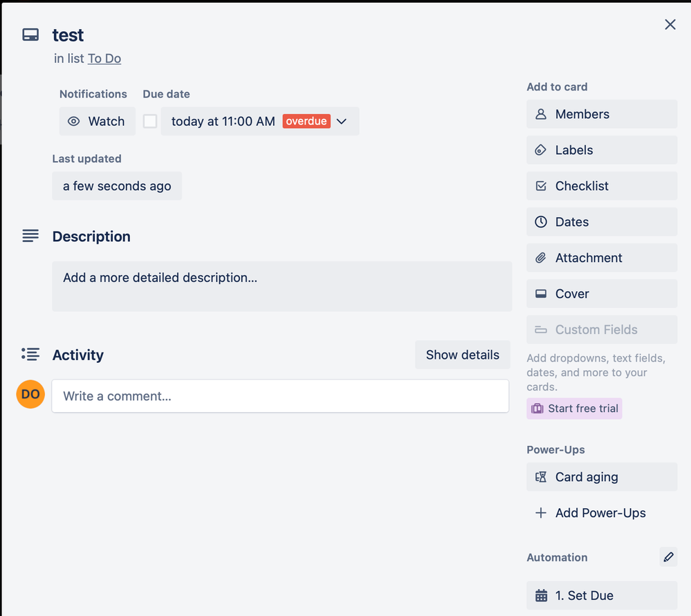Click the card icon next to title
The image size is (691, 616).
pyautogui.click(x=30, y=35)
